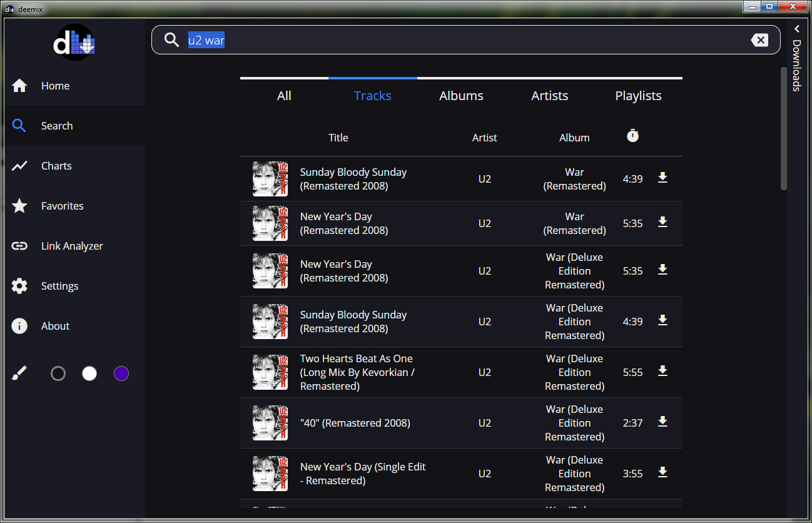
Task: Click cover art of "40" (Remastered 2008)
Action: 270,423
